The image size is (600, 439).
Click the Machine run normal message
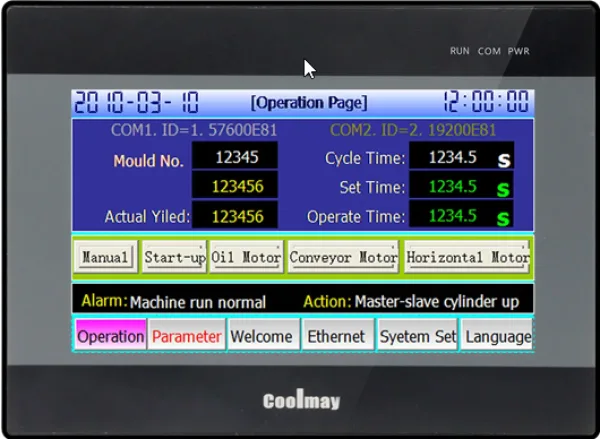coord(197,302)
